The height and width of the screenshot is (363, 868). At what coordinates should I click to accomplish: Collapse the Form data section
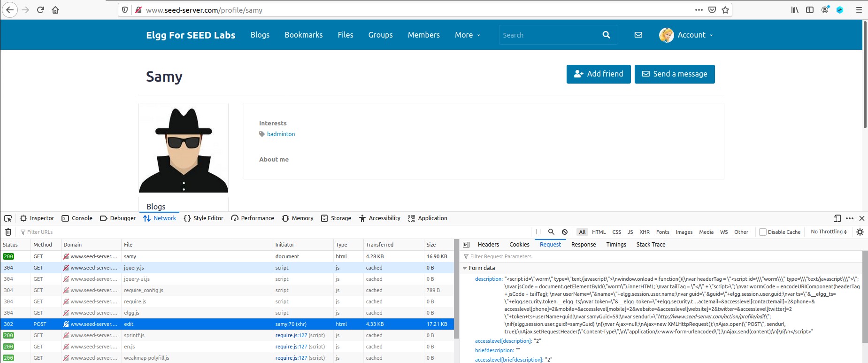(x=465, y=268)
